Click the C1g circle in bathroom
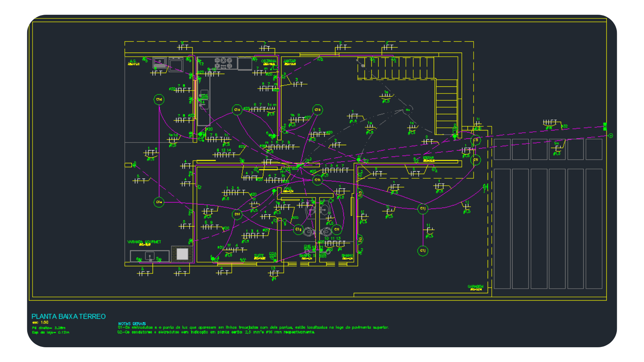Screen dimensions: 644x362 pos(298,230)
